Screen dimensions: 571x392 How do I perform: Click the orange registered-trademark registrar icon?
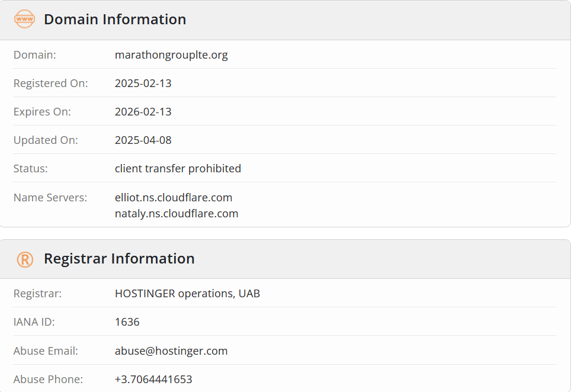click(x=25, y=259)
